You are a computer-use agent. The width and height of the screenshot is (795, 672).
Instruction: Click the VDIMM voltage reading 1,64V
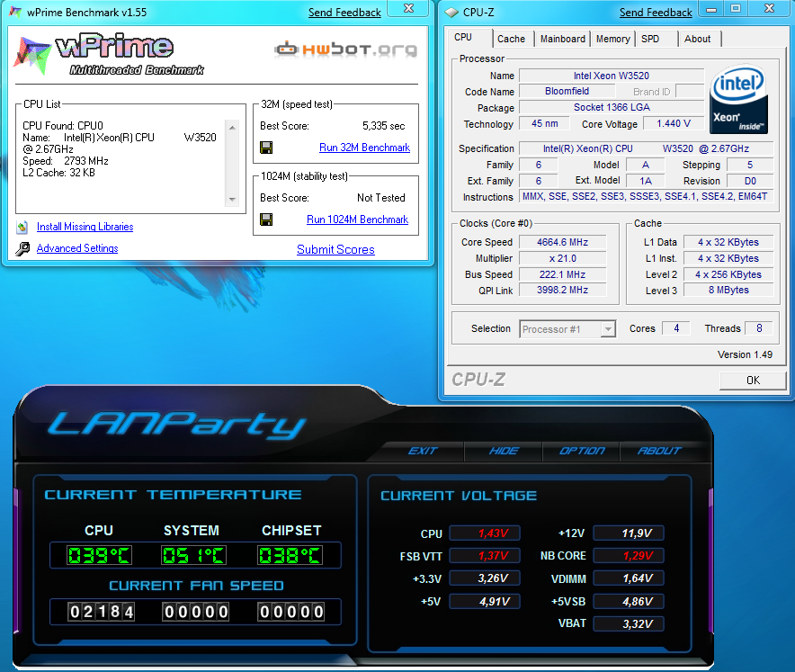coord(629,578)
